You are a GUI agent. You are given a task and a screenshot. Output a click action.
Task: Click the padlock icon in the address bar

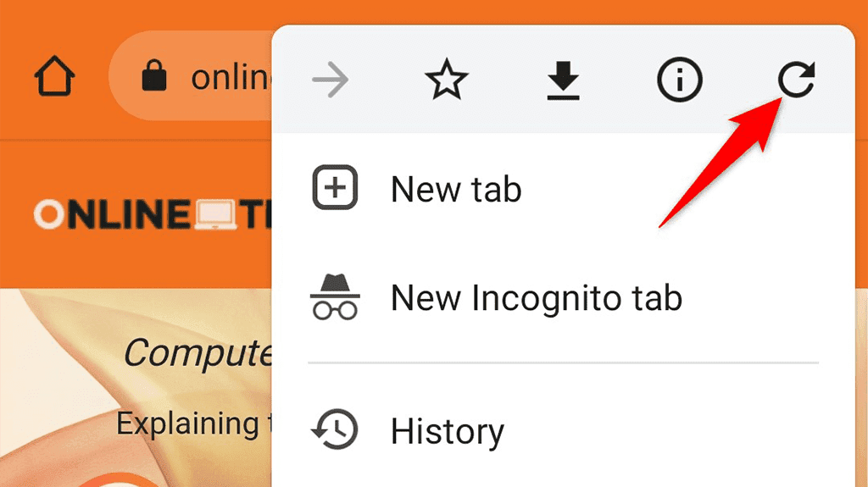click(153, 78)
